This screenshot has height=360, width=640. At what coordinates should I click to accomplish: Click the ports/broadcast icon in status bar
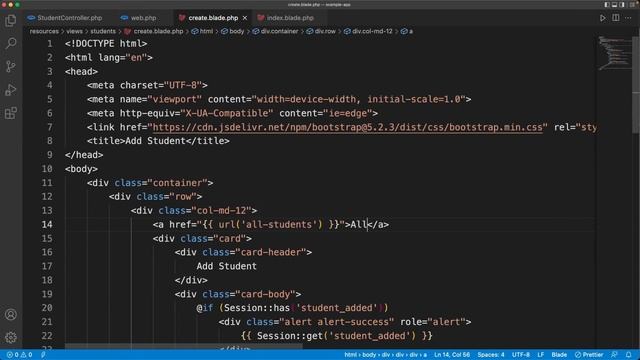(x=43, y=355)
